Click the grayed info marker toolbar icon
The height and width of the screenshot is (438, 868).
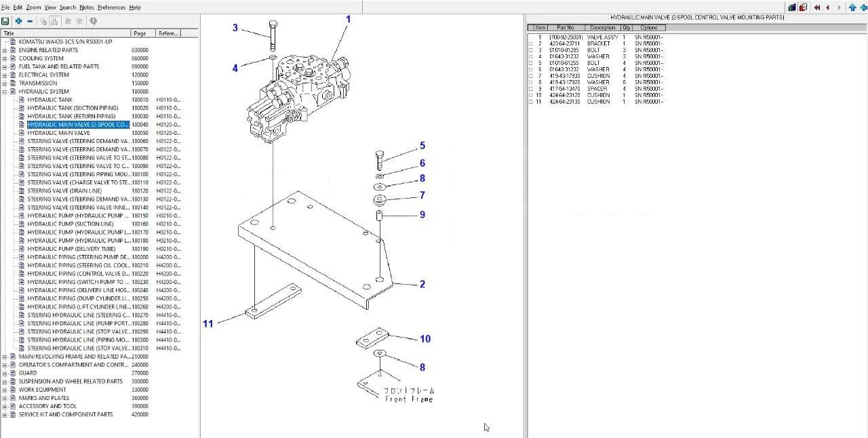click(93, 21)
